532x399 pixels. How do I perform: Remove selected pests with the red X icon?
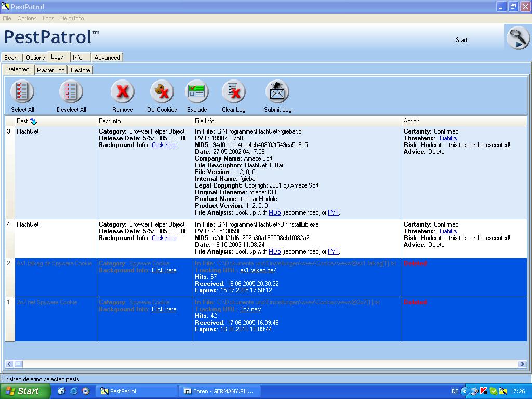click(x=123, y=91)
